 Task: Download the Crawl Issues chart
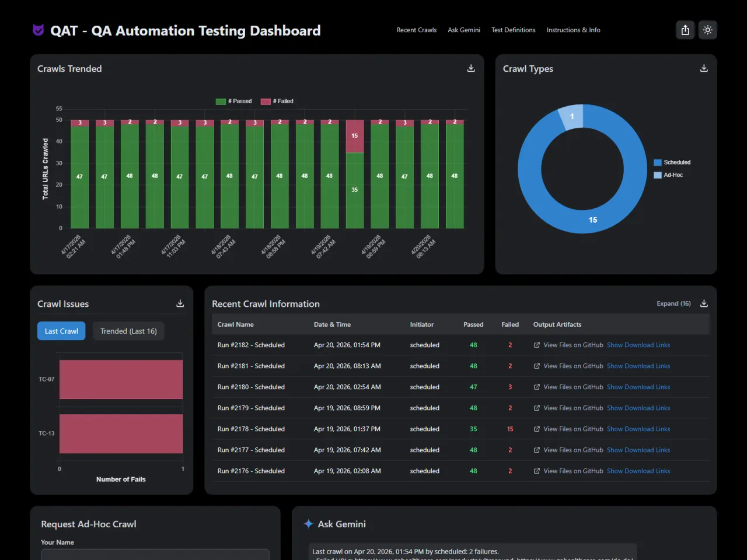180,303
